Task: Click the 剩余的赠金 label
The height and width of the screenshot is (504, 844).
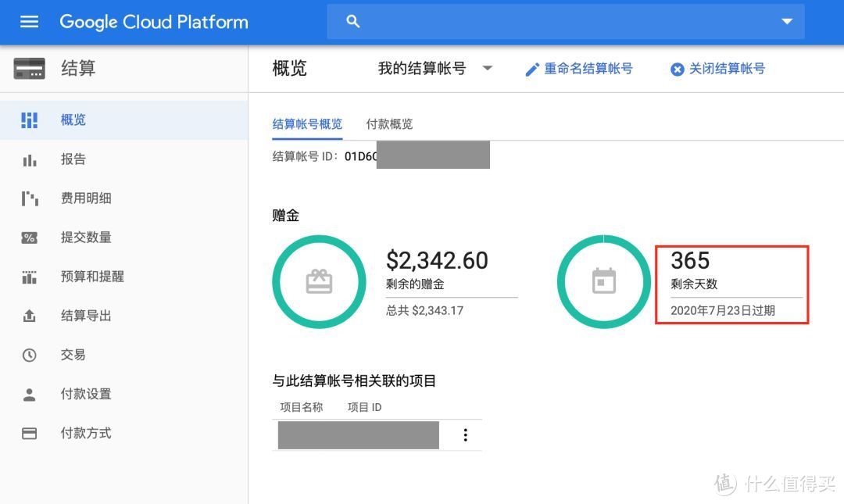Action: point(415,284)
